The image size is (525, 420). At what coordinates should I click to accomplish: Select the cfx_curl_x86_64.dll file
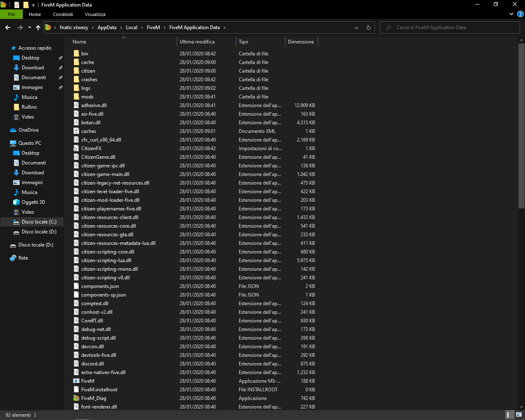[x=101, y=140]
